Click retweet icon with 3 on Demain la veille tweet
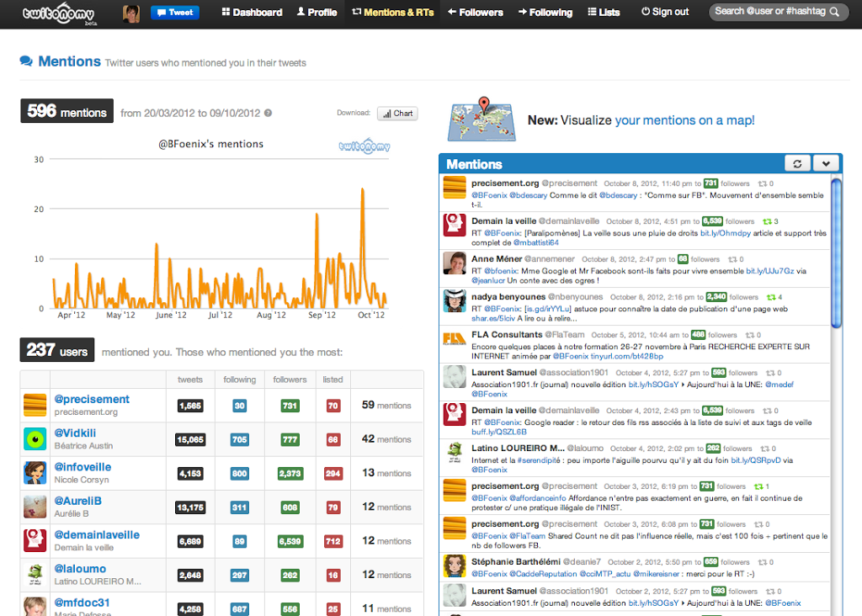The image size is (862, 616). tap(767, 221)
